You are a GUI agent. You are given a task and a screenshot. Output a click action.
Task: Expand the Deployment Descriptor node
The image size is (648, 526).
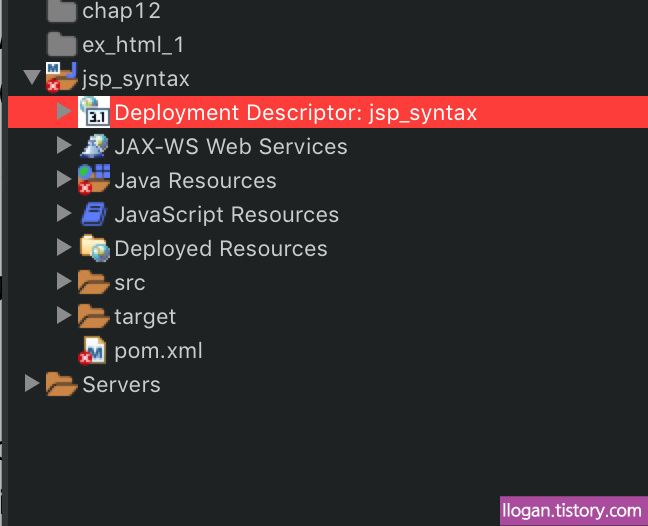click(x=64, y=111)
